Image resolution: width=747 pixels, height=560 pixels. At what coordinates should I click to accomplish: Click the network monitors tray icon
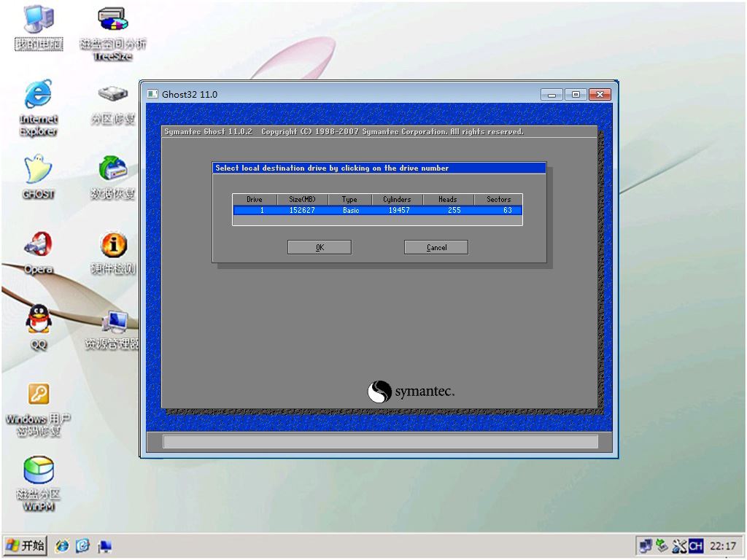(x=646, y=545)
